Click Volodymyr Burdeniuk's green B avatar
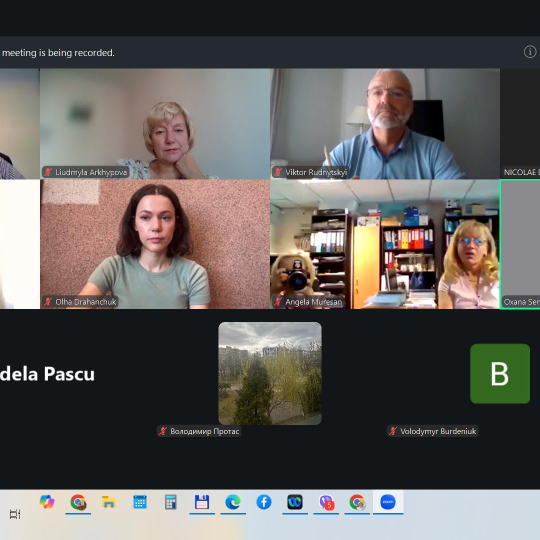The width and height of the screenshot is (540, 540). [x=500, y=374]
